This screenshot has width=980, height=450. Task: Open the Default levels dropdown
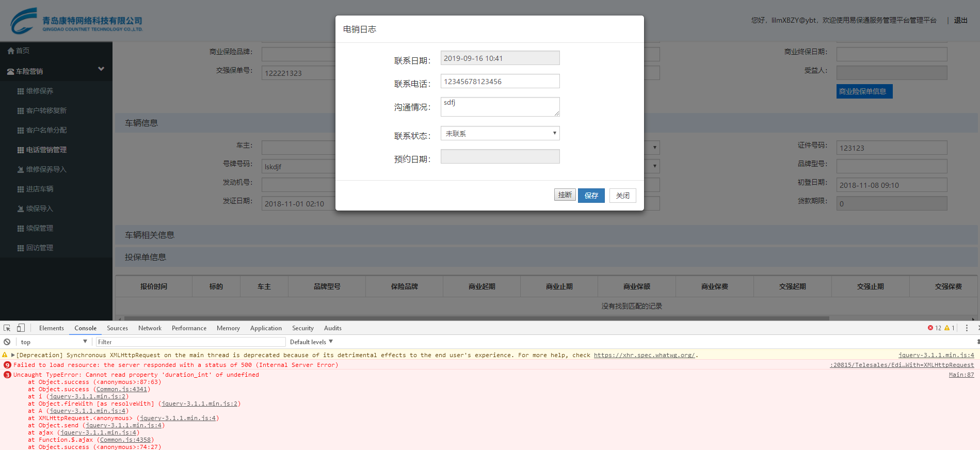click(311, 342)
